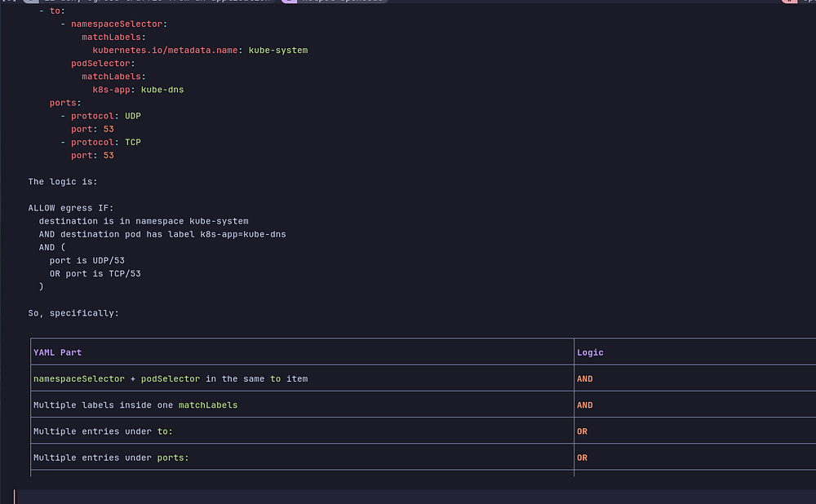Click the "OR port is TCP/53" line
This screenshot has height=504, width=816.
95,273
